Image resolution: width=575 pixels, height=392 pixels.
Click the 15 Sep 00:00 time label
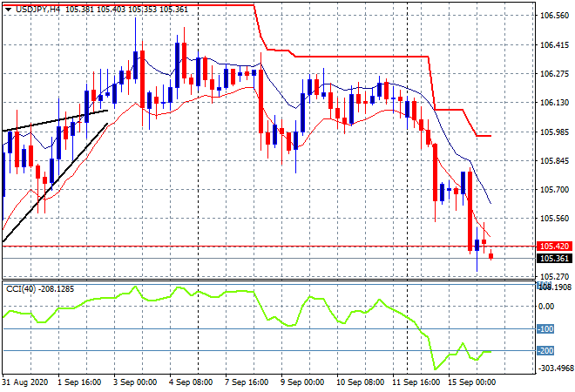click(x=471, y=382)
